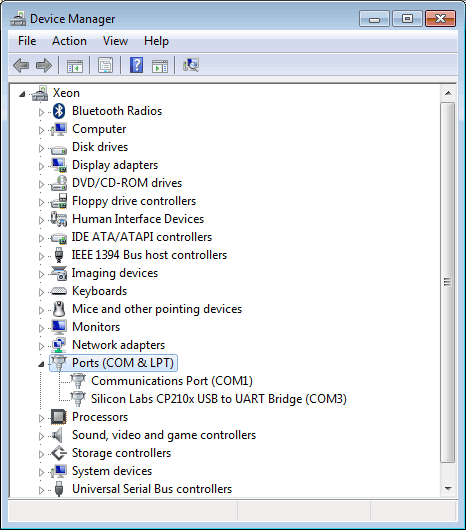466x530 pixels.
Task: Open the View menu
Action: point(116,41)
